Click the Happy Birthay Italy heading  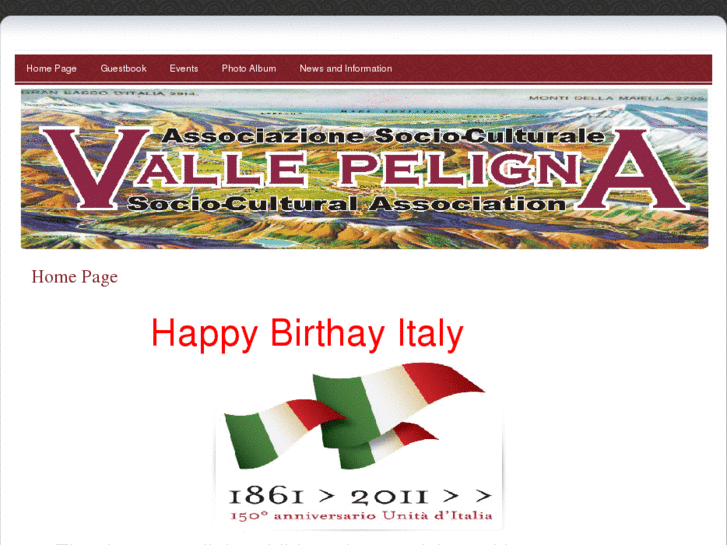pyautogui.click(x=307, y=333)
